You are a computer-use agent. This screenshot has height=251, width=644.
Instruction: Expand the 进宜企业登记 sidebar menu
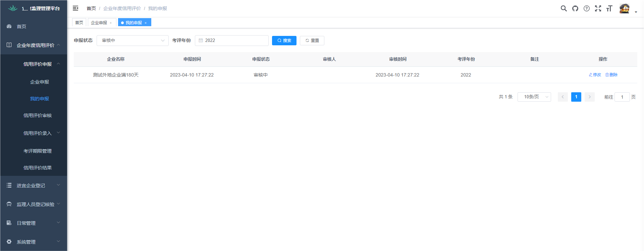point(34,186)
